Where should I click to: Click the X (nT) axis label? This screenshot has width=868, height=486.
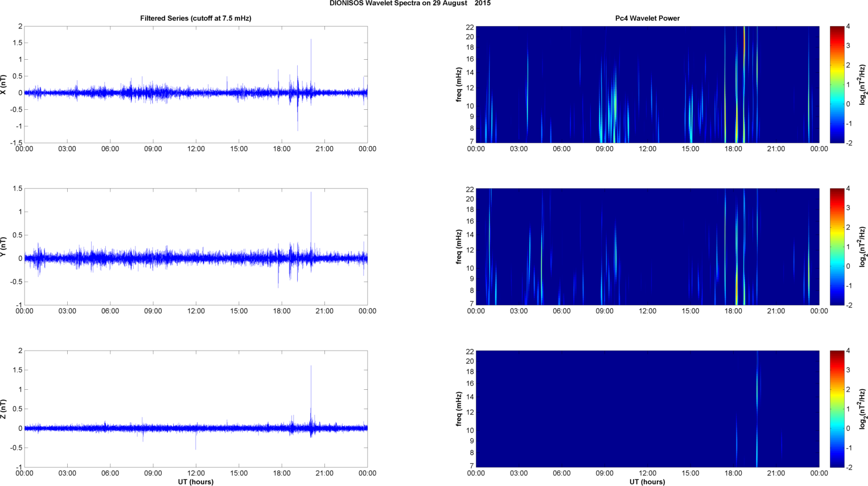point(4,84)
